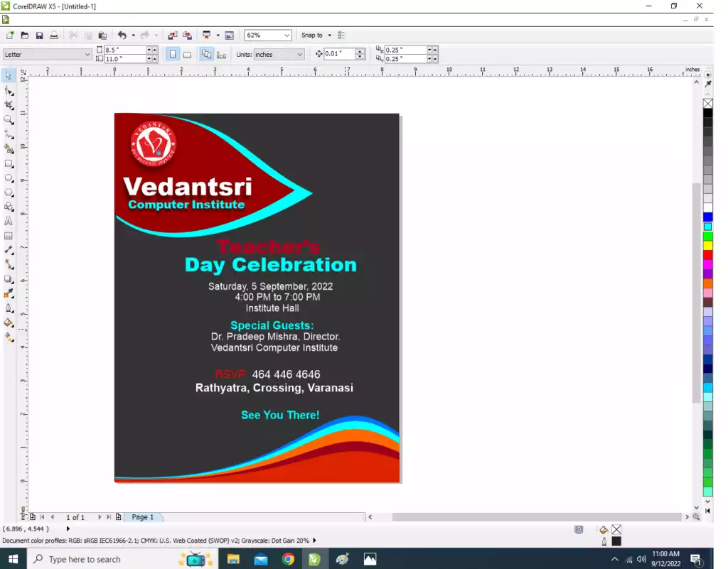
Task: Select the Dimension tool in the toolbox
Action: tap(9, 251)
